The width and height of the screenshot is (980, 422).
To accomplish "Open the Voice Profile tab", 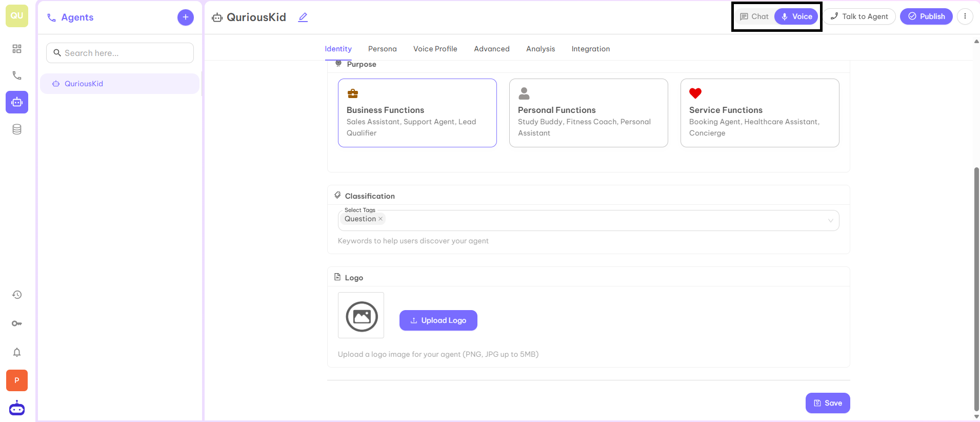I will [435, 49].
